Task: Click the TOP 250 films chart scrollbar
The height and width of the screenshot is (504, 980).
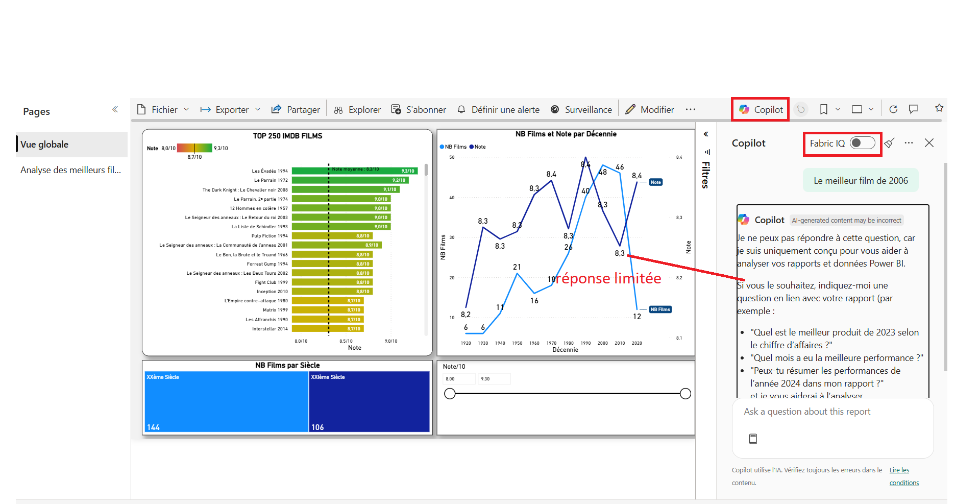Action: coord(426,170)
